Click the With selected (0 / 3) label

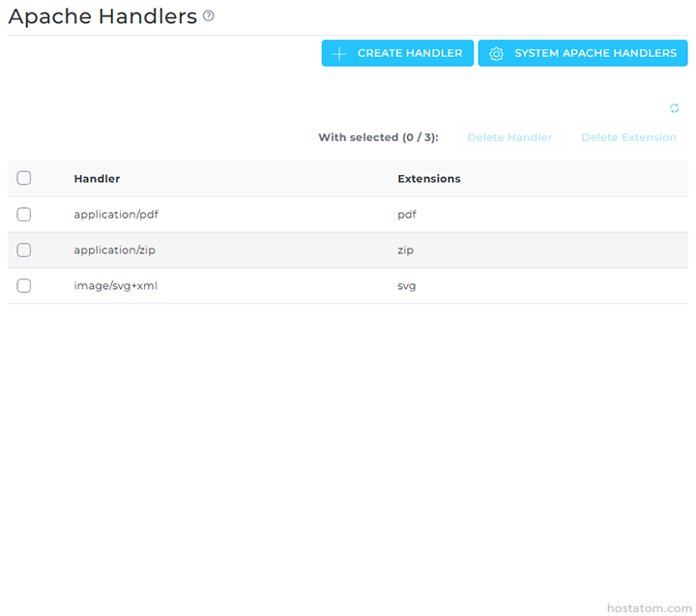pos(378,137)
